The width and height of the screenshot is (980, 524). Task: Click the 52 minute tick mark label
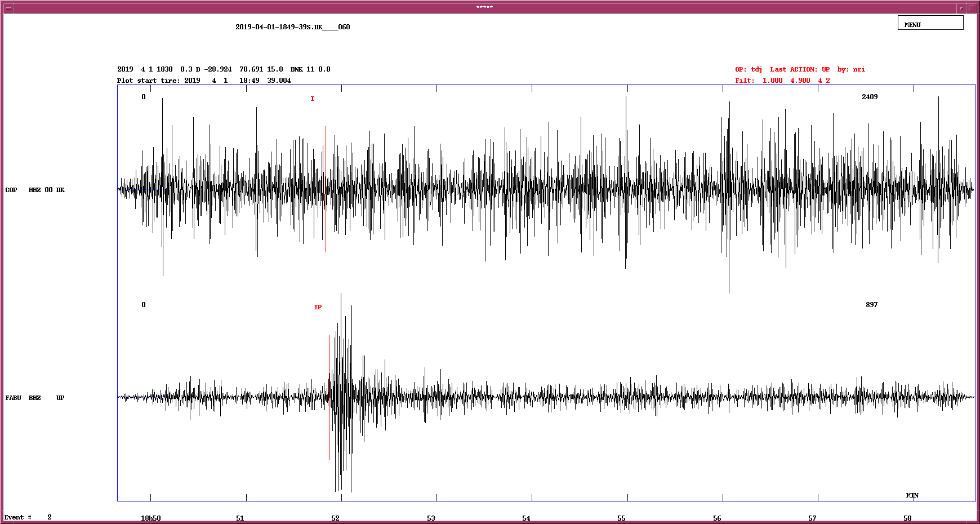[x=335, y=517]
